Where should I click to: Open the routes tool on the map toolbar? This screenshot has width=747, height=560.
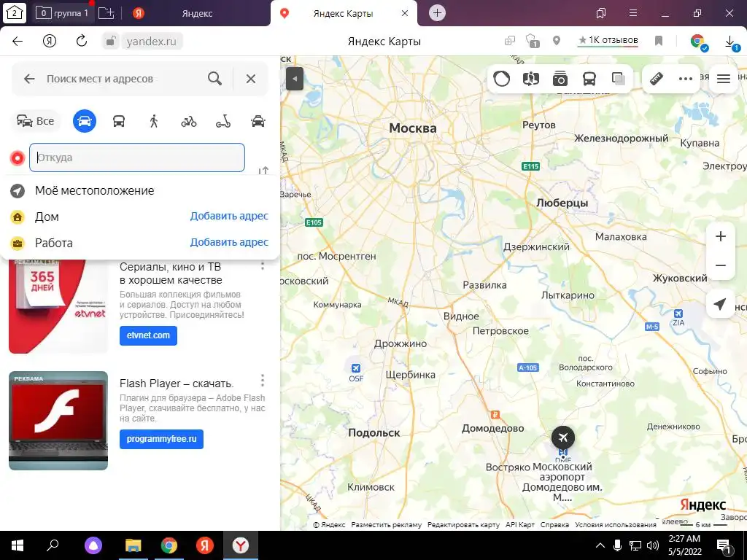(x=531, y=79)
